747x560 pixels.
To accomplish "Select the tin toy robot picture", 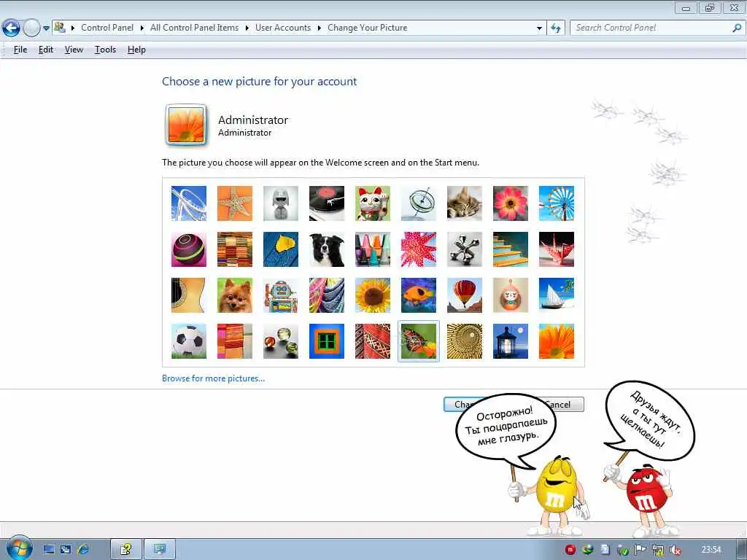I will (281, 295).
